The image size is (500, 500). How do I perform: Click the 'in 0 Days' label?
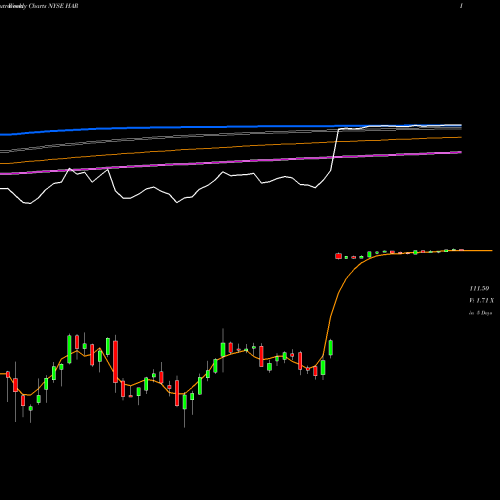[x=481, y=313]
